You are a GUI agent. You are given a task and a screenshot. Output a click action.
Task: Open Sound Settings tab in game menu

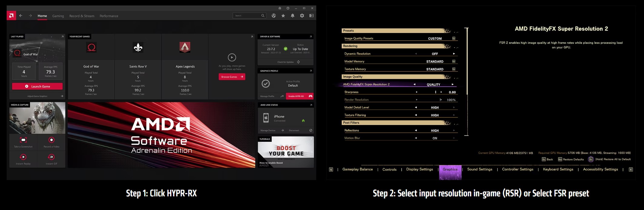pos(480,169)
